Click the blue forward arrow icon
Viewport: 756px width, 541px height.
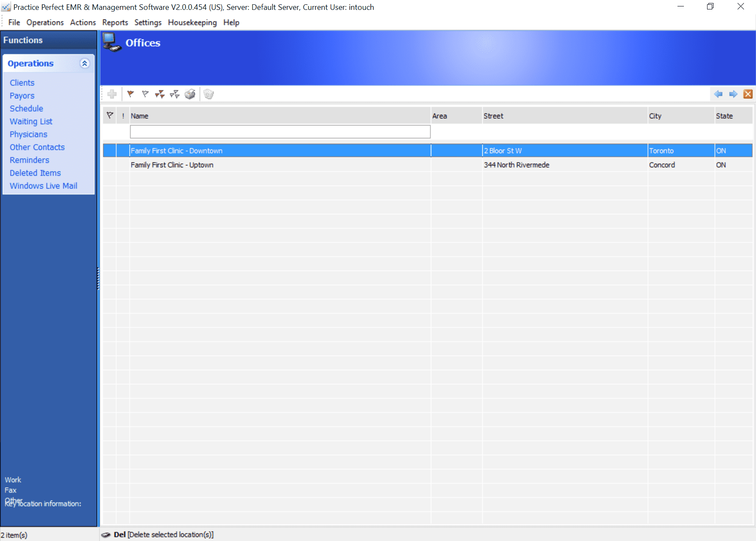733,94
